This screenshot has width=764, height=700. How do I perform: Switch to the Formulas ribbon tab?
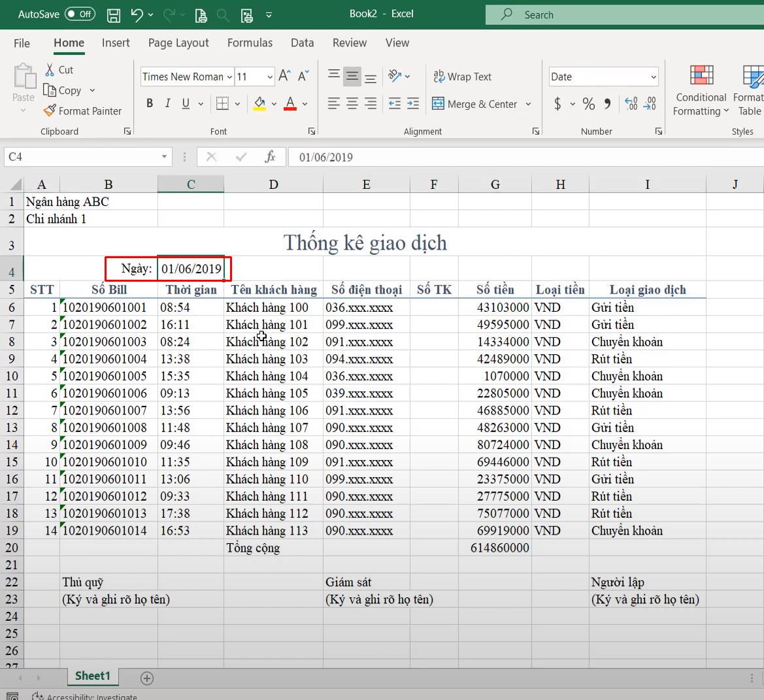(x=250, y=42)
